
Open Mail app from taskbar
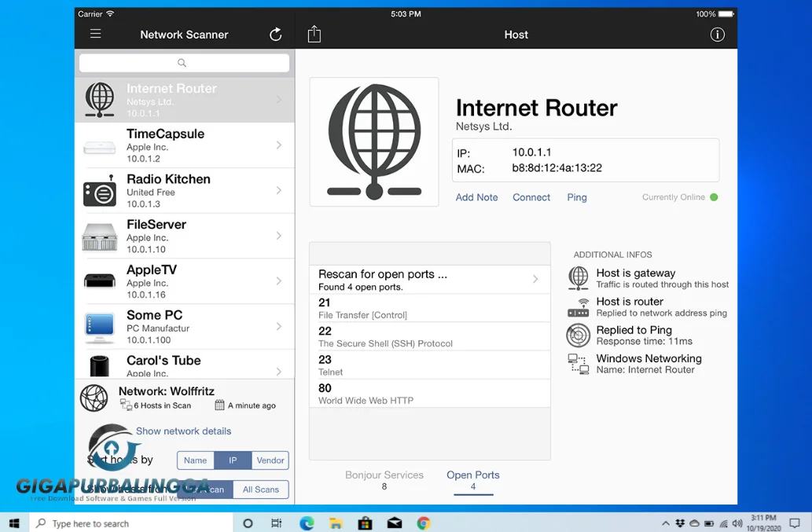point(395,523)
